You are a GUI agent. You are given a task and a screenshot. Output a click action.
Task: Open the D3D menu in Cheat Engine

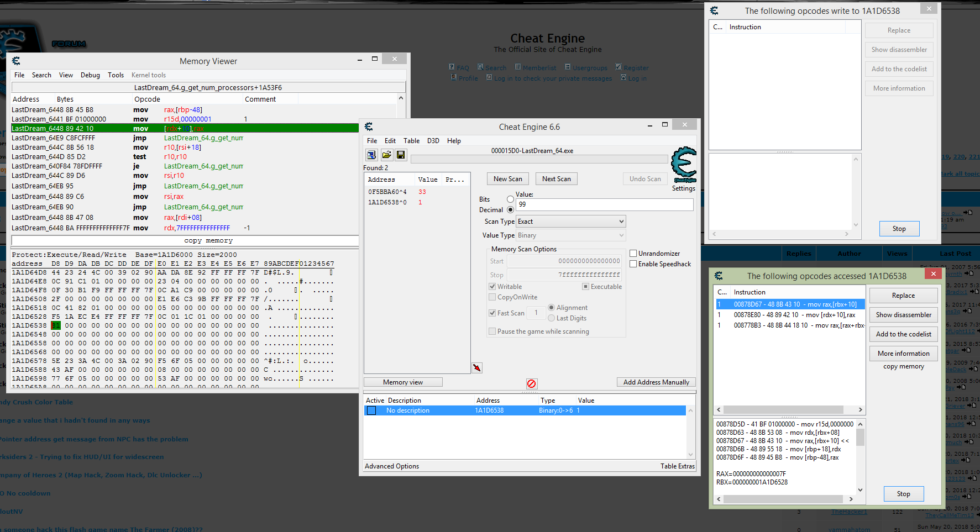coord(433,141)
